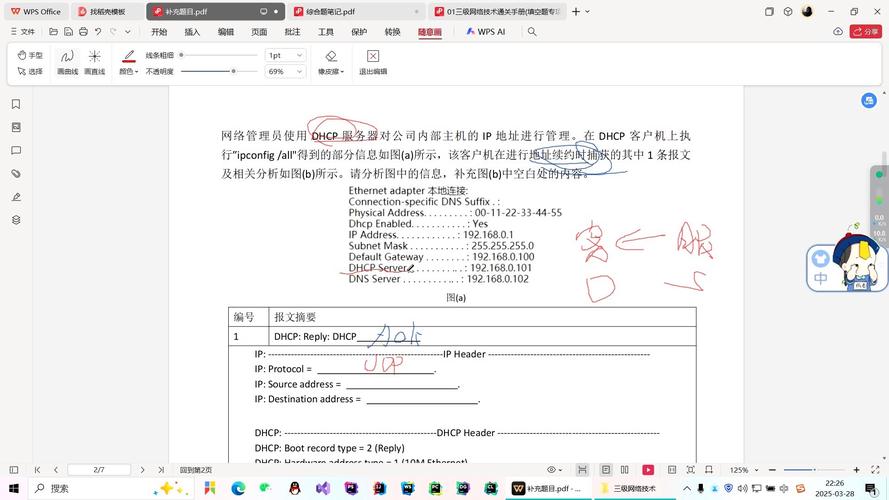889x500 pixels.
Task: Open the 文件 file menu
Action: pyautogui.click(x=23, y=32)
